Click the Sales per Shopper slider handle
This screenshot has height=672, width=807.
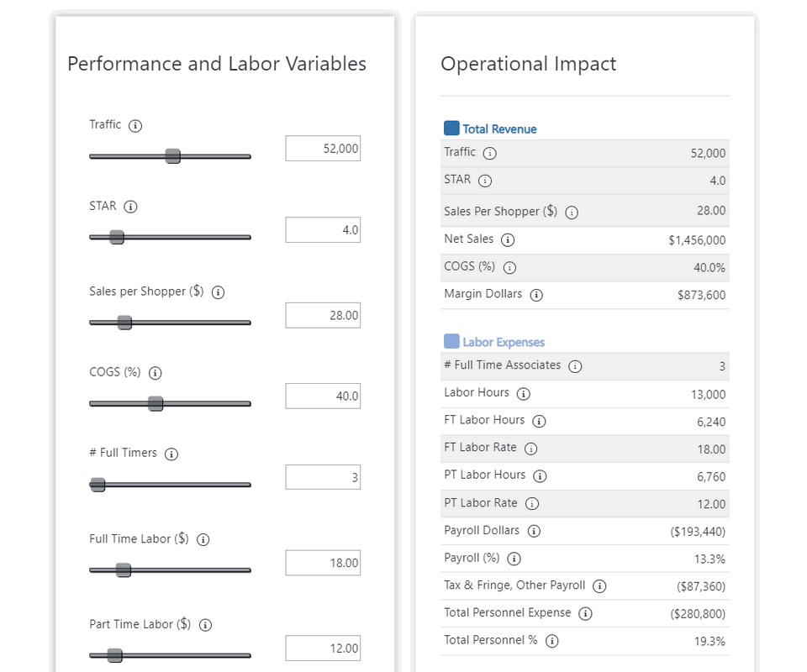[x=124, y=323]
